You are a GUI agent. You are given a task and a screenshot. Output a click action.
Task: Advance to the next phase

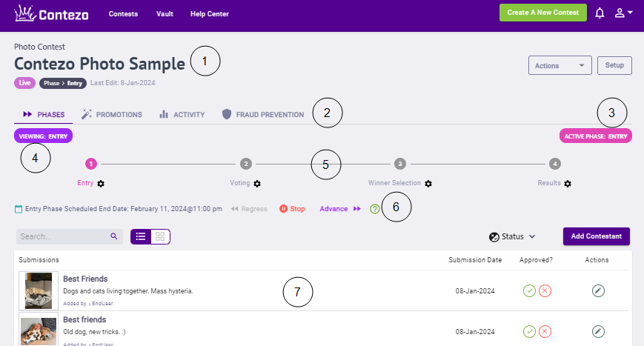pyautogui.click(x=340, y=209)
